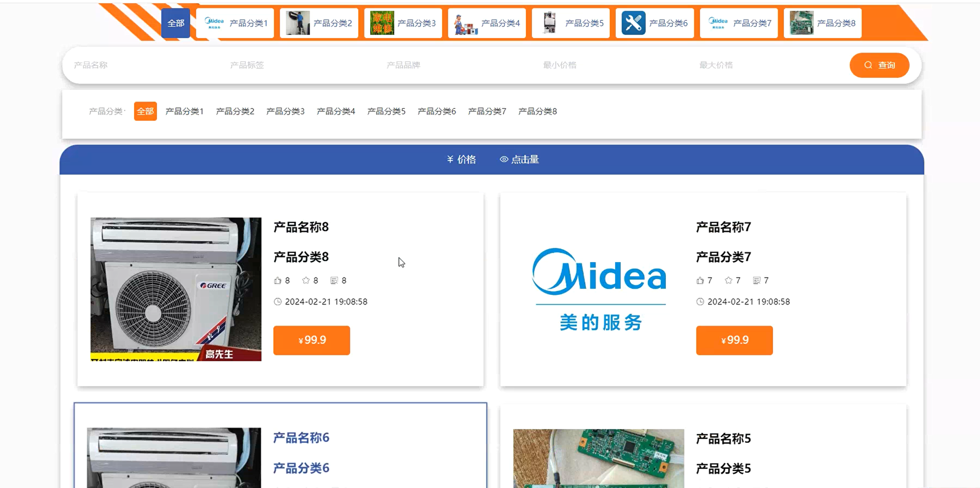980x488 pixels.
Task: Filter by 产品分类5 in filter row
Action: tap(386, 111)
